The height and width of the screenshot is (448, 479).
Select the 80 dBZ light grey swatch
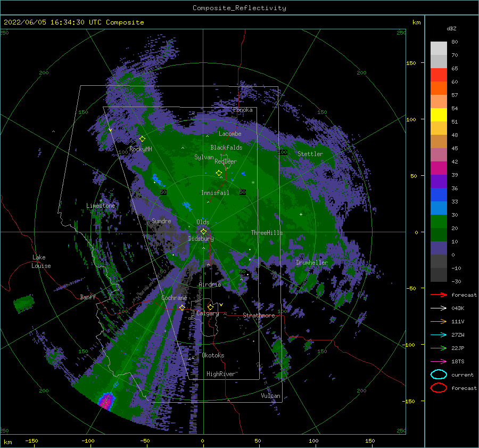tap(439, 48)
